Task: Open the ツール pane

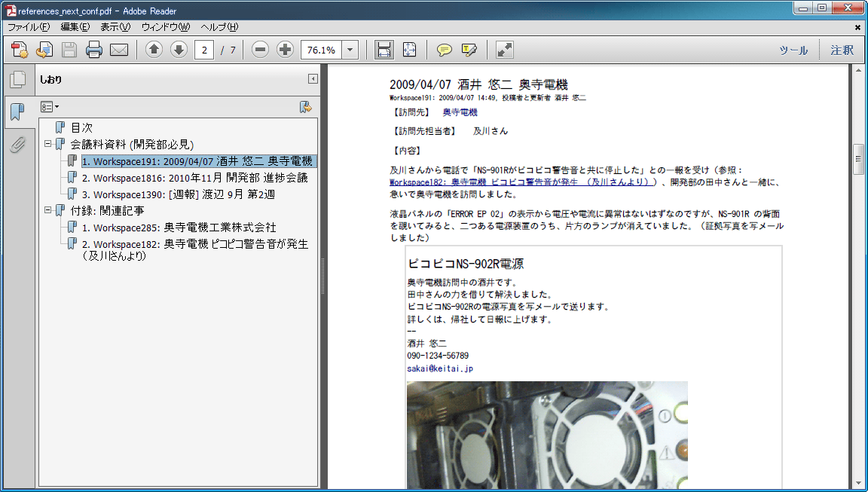Action: 793,50
